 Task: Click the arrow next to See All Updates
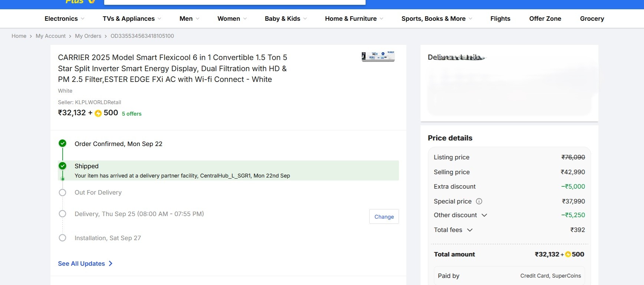[x=110, y=264]
